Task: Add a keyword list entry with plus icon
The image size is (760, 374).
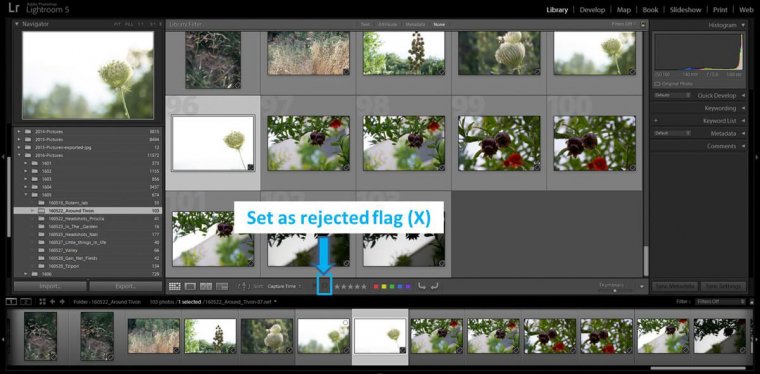Action: [656, 121]
